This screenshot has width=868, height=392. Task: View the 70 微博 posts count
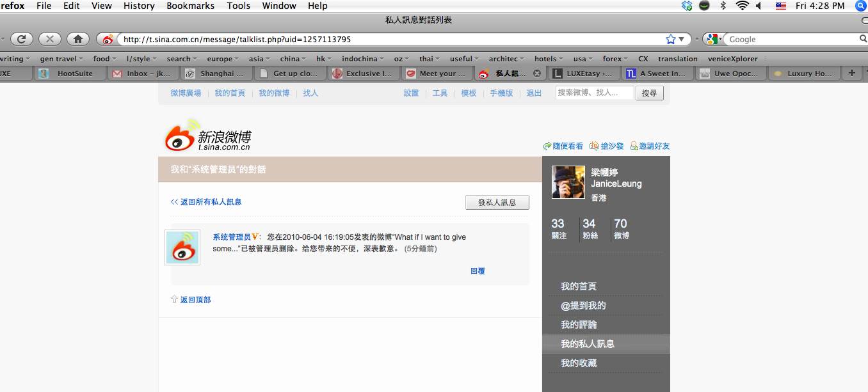tap(621, 229)
